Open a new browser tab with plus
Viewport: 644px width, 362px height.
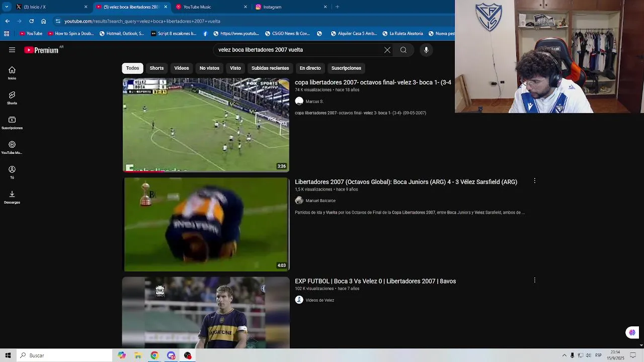coord(337,7)
